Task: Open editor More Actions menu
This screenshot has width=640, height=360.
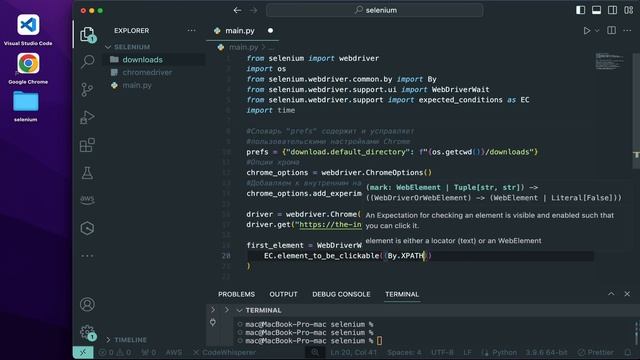Action: (627, 31)
